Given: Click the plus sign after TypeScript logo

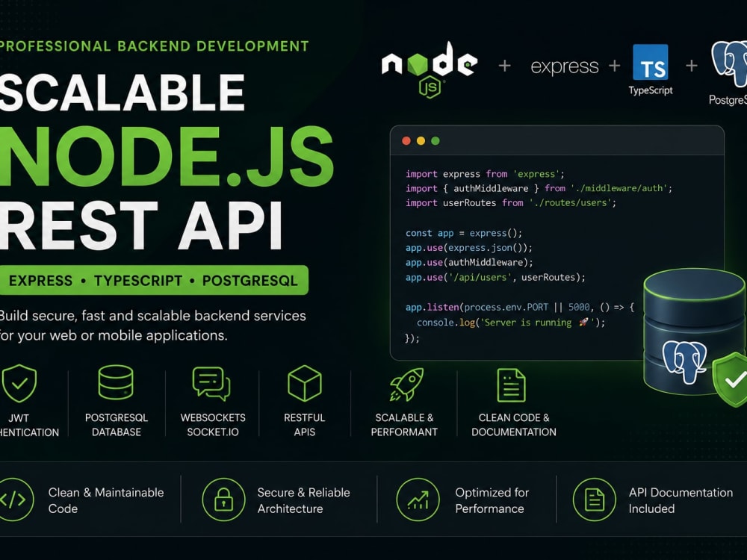Looking at the screenshot, I should click(691, 65).
